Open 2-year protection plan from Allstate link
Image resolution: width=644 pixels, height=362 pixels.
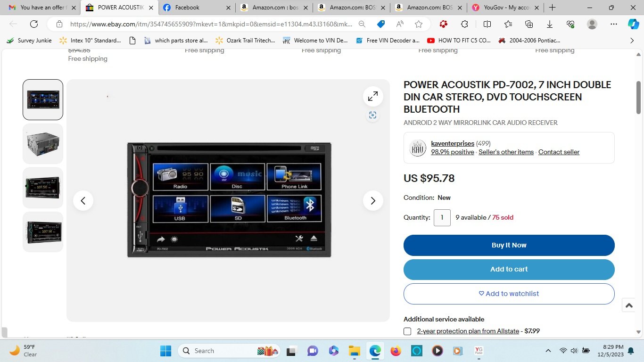(x=468, y=331)
